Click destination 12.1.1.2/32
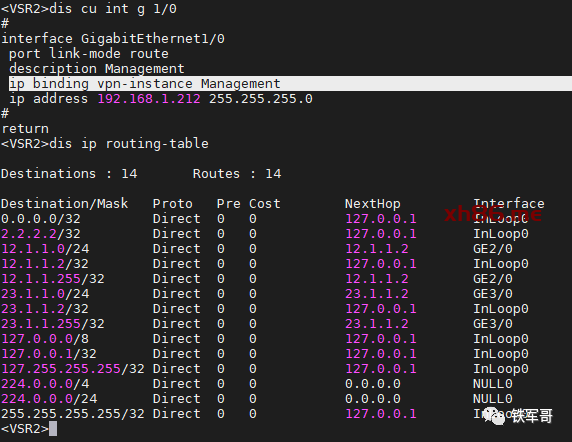The image size is (572, 442). pos(45,264)
